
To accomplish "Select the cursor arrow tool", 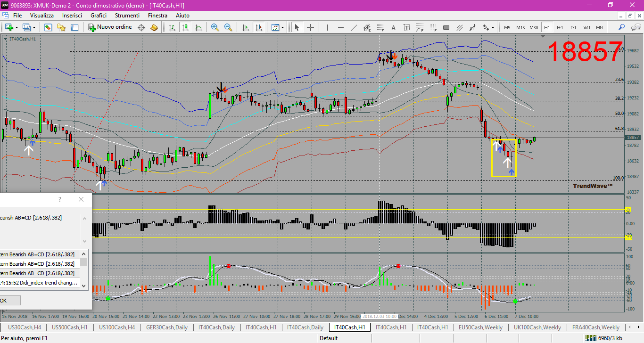I will click(297, 27).
